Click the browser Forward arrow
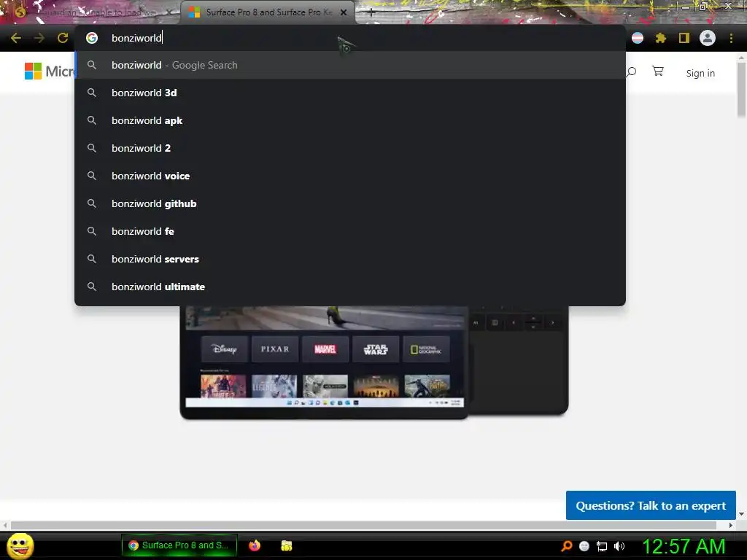Screen dimensions: 747x560 (x=39, y=38)
